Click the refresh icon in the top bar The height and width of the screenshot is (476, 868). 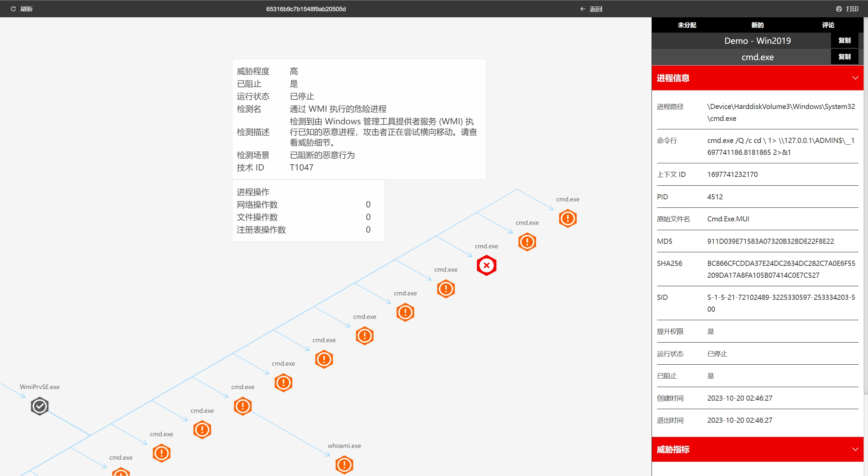coord(13,9)
